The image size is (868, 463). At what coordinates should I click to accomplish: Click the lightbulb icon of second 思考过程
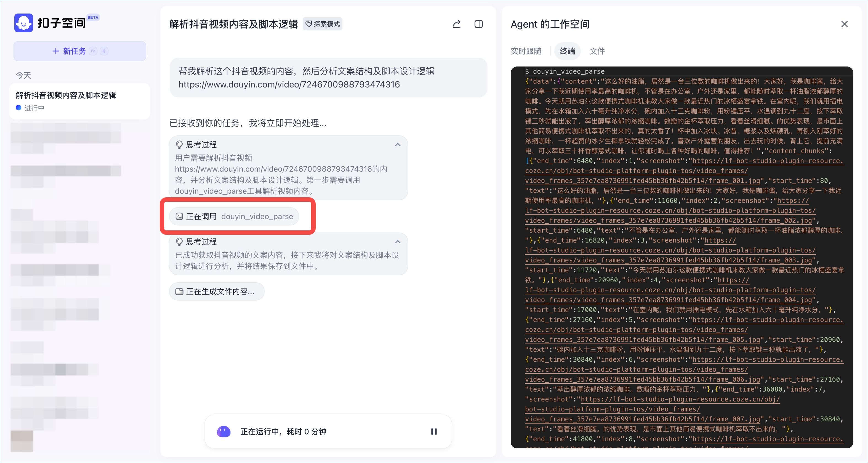coord(179,242)
